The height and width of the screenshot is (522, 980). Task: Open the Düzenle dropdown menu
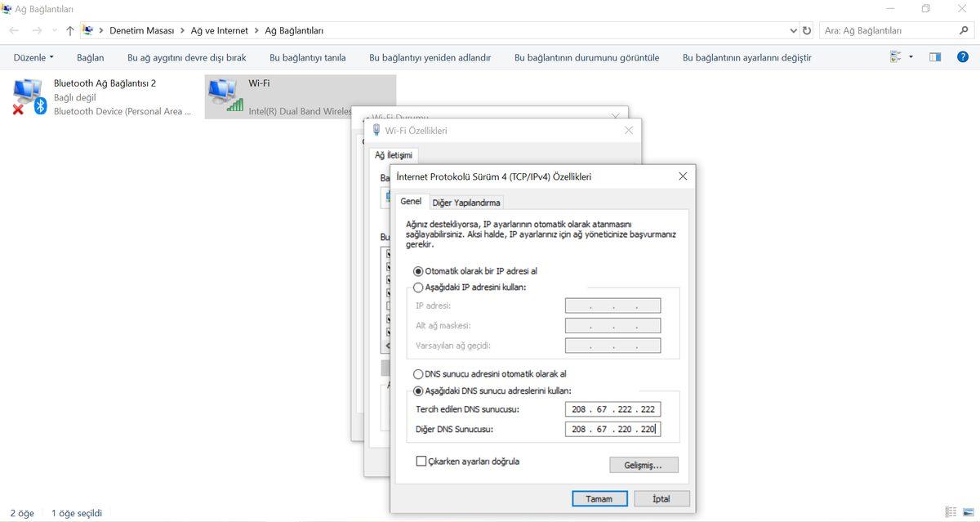pos(33,56)
